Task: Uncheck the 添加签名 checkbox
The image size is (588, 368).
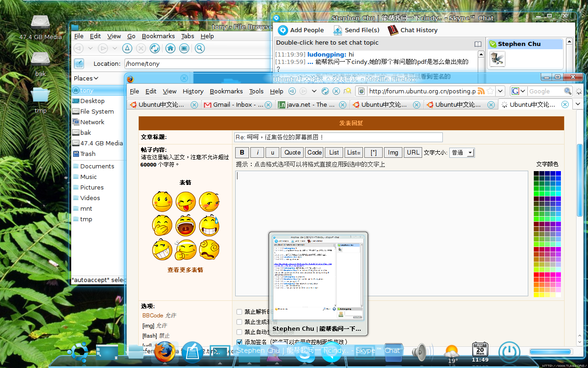Action: (239, 342)
